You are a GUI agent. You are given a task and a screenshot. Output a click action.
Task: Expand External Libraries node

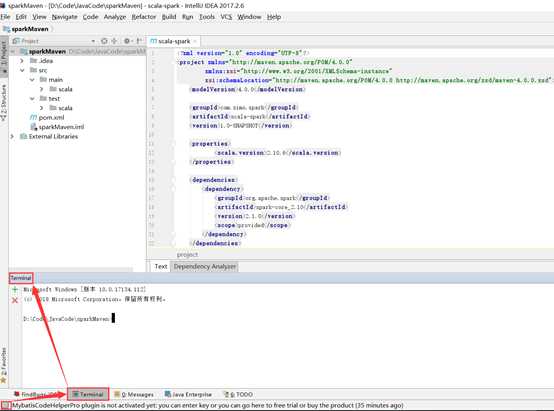click(12, 136)
